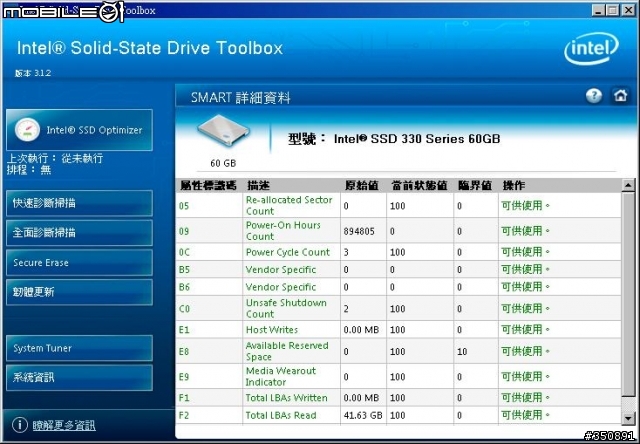Click scrollbar up arrow in SMART table
Image resolution: width=640 pixels, height=444 pixels.
pos(628,186)
